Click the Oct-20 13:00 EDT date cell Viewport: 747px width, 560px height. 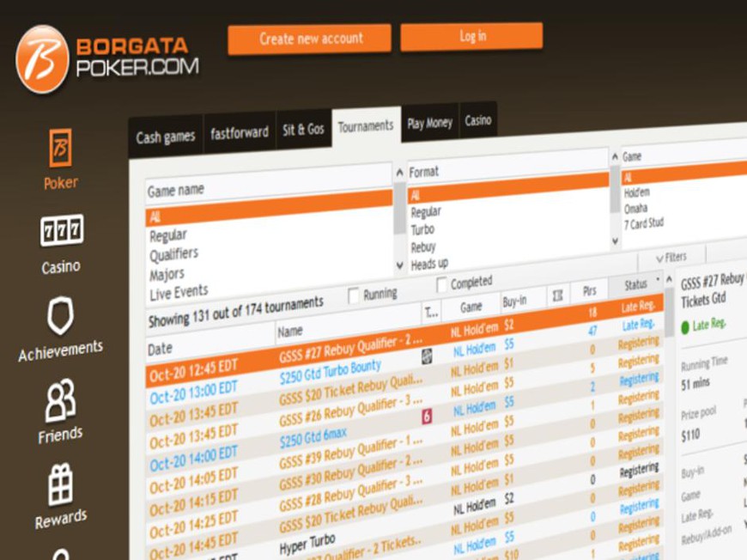[x=193, y=393]
